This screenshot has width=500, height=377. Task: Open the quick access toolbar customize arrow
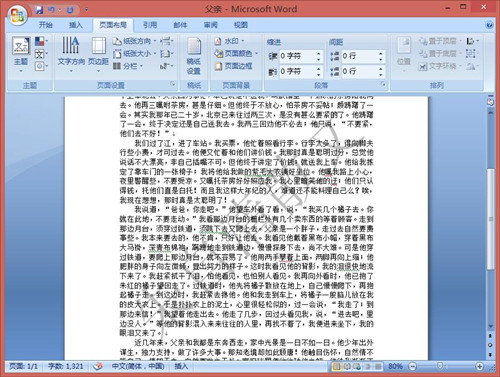click(87, 10)
